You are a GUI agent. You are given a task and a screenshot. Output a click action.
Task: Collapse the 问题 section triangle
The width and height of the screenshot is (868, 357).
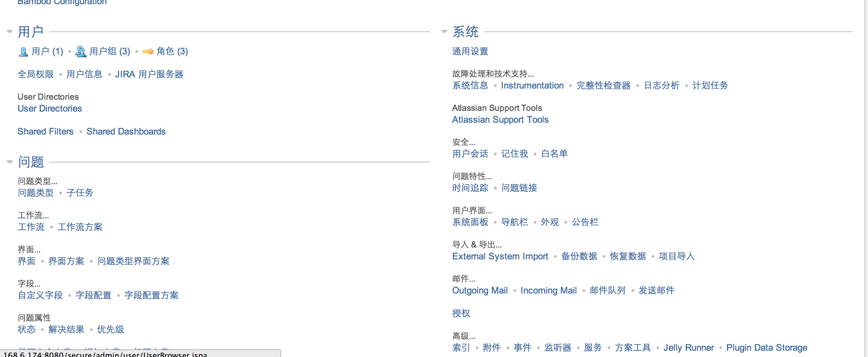point(10,162)
